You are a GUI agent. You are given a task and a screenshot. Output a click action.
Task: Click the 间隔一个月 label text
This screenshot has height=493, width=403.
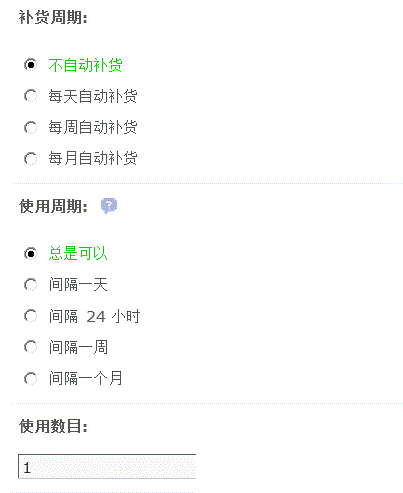[85, 378]
